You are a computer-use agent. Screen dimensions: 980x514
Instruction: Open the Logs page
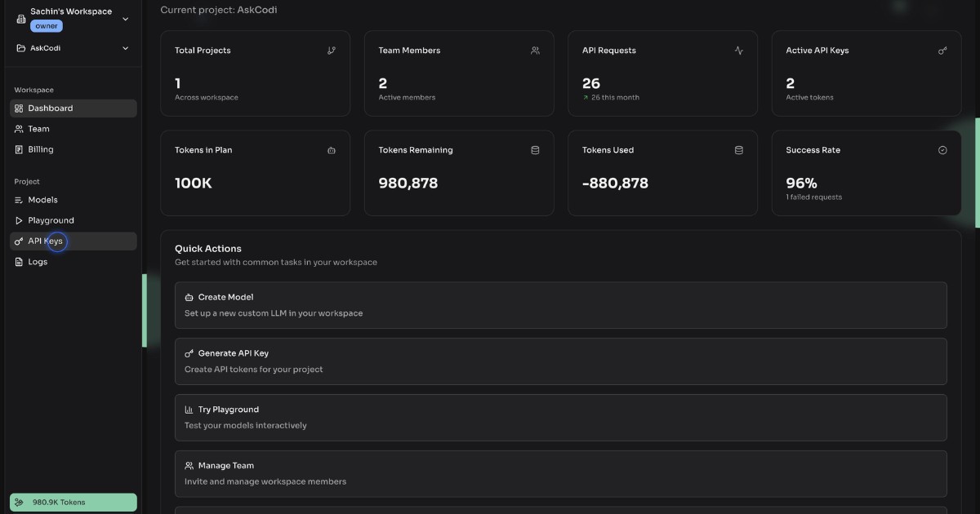click(73, 262)
